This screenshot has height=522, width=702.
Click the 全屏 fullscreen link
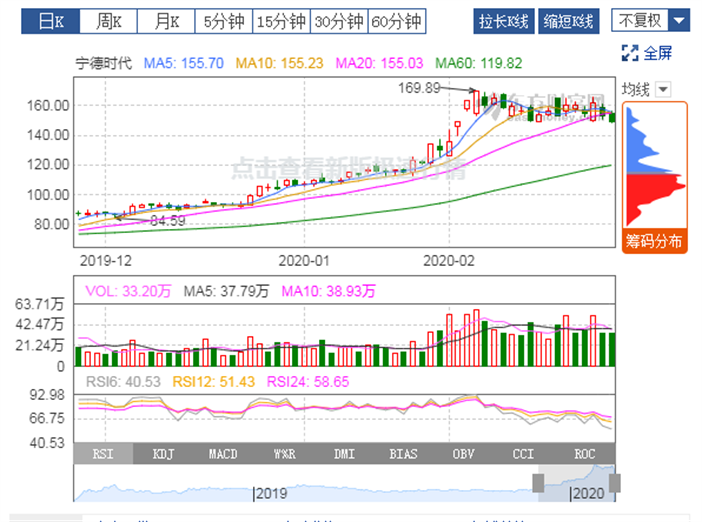(658, 53)
